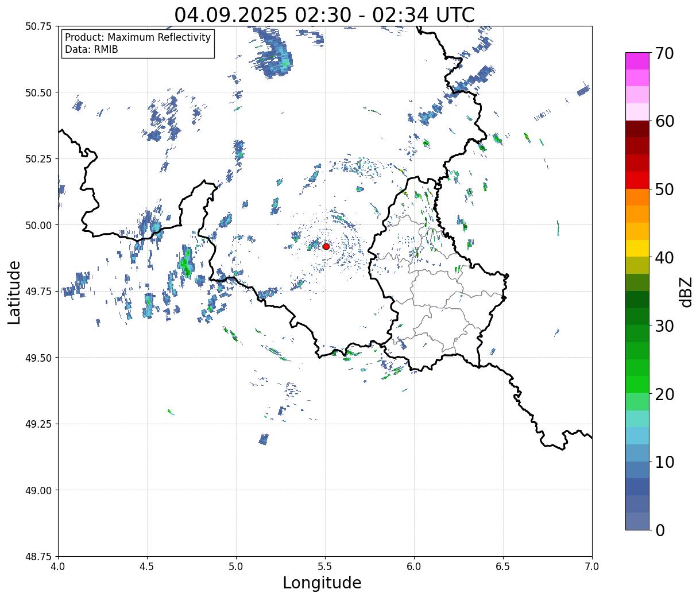Click the dark maroon swatch below 60
The width and height of the screenshot is (700, 597).
637,129
